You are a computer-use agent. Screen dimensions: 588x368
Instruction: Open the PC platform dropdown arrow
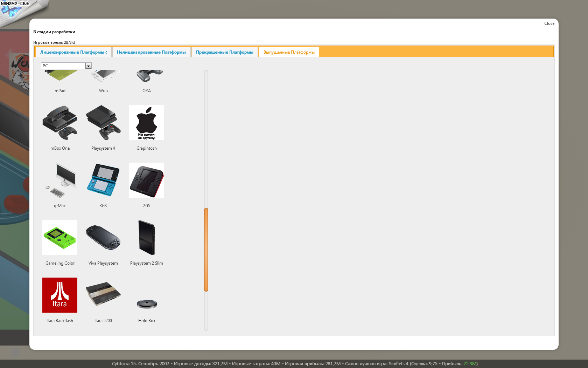tap(88, 66)
